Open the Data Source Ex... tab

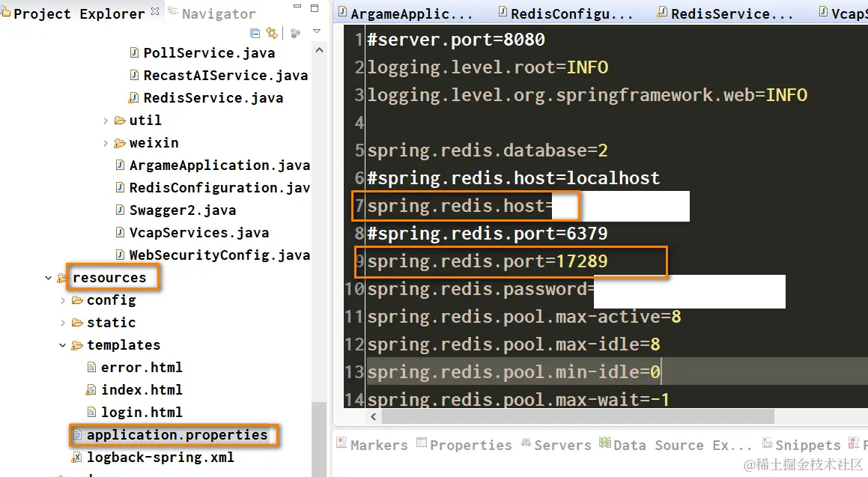pyautogui.click(x=676, y=444)
